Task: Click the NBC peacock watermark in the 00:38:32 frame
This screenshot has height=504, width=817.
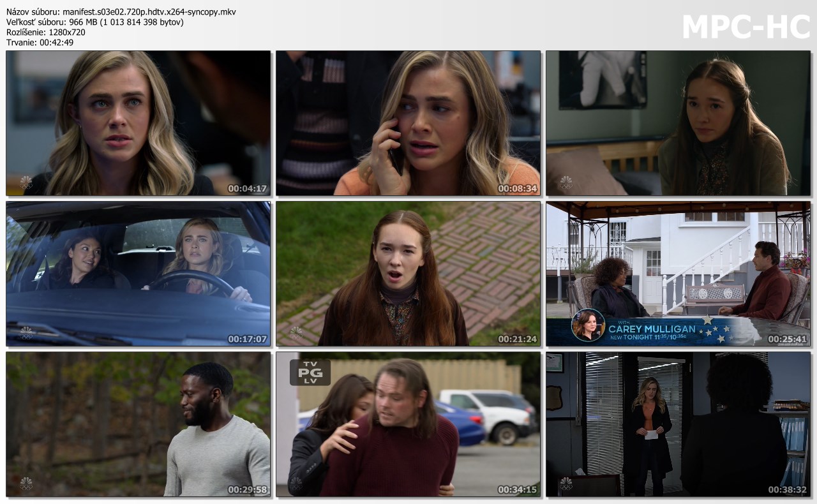Action: [x=566, y=484]
